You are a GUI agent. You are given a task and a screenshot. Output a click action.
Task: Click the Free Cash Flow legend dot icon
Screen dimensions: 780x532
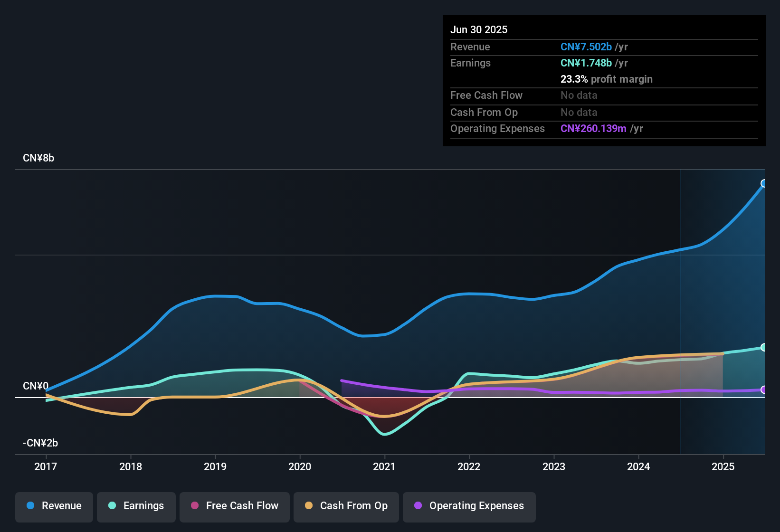click(194, 506)
